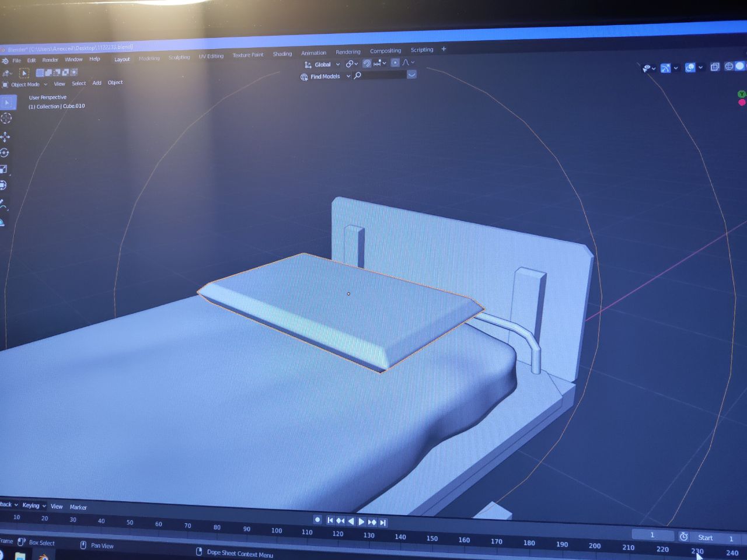The height and width of the screenshot is (560, 747).
Task: Open the Help menu
Action: pos(95,59)
